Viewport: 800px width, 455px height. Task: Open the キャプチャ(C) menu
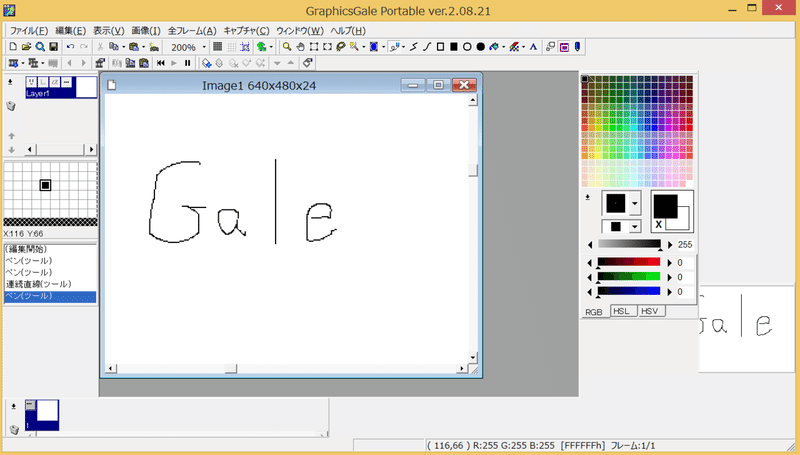tap(246, 31)
